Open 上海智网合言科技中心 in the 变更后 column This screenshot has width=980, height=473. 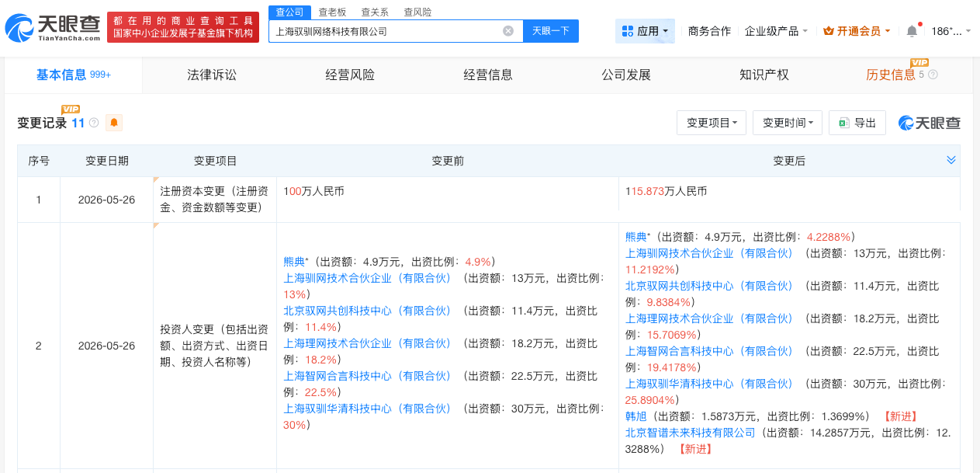coord(709,351)
